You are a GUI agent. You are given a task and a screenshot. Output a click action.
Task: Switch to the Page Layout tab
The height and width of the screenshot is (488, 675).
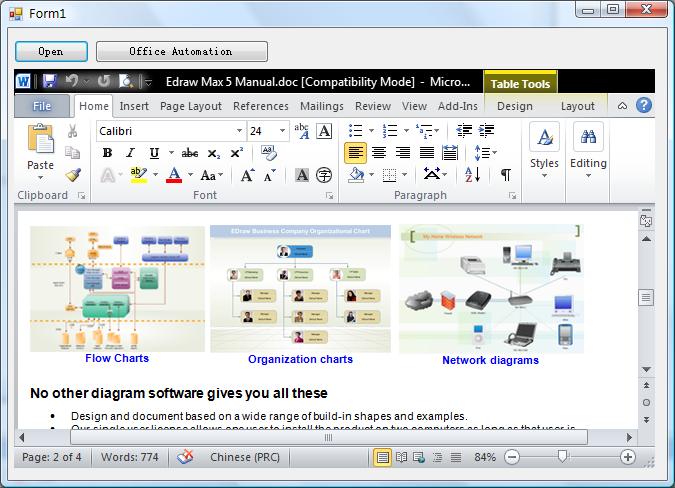(x=190, y=106)
